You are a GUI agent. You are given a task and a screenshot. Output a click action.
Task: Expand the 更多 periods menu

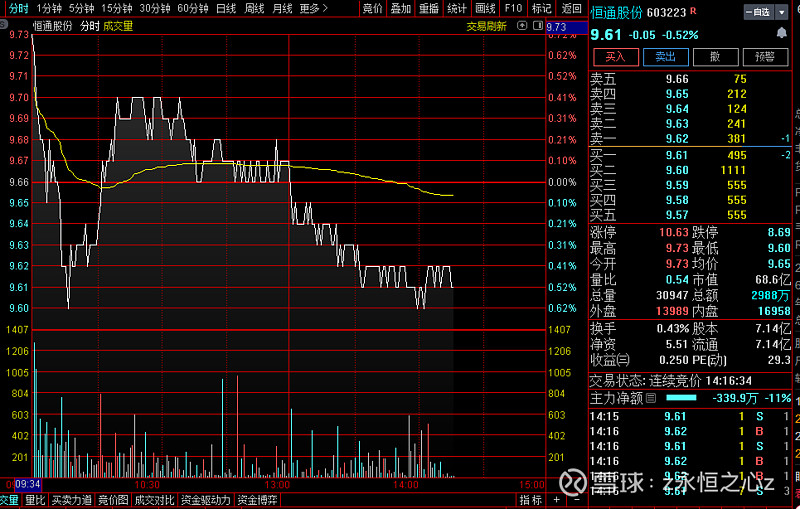(313, 9)
